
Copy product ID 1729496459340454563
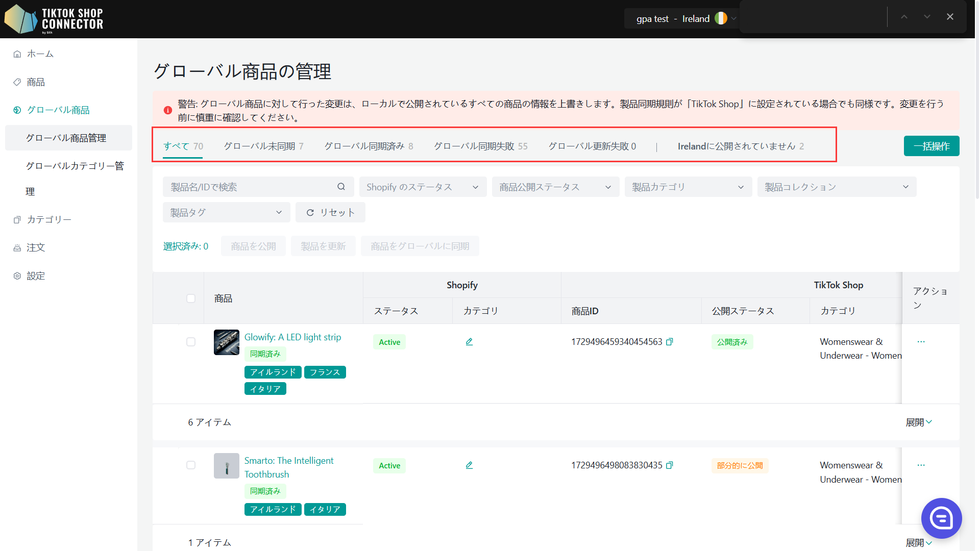point(670,342)
